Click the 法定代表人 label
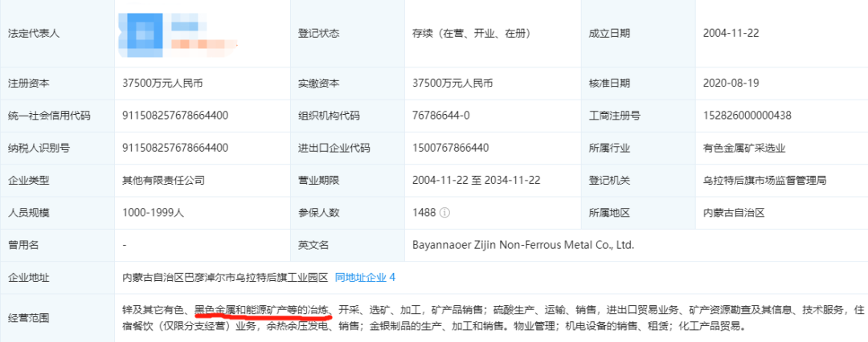 coord(34,33)
